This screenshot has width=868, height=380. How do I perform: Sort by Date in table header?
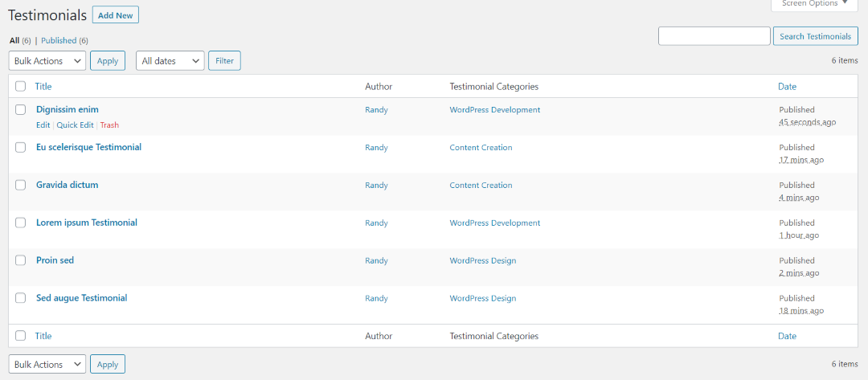[x=787, y=86]
